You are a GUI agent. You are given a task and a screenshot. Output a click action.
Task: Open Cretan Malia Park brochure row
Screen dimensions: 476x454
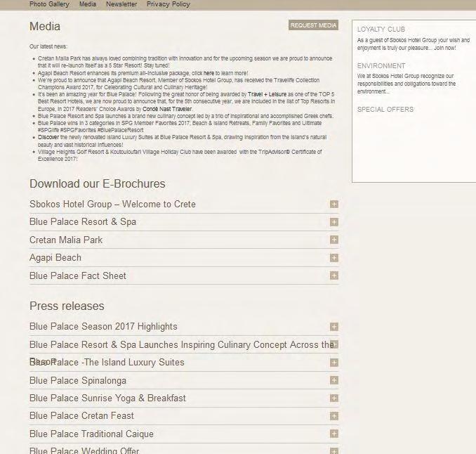tap(184, 240)
